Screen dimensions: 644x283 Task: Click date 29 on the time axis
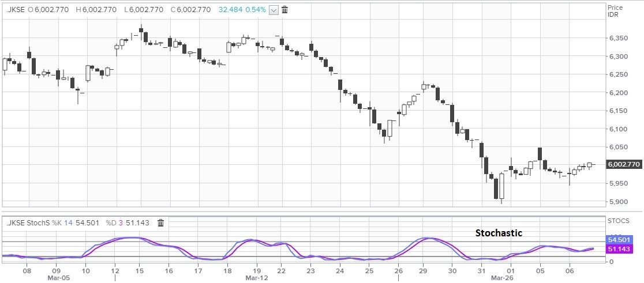click(423, 271)
